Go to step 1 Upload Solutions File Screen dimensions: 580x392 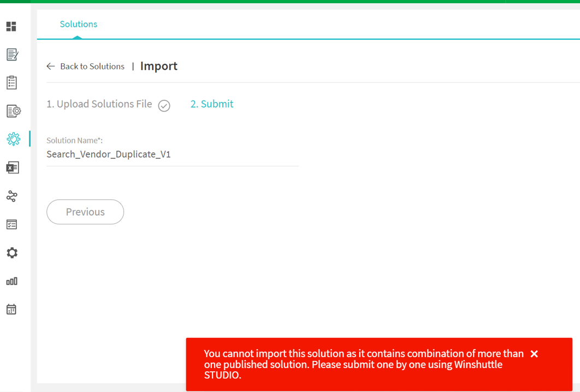point(99,104)
